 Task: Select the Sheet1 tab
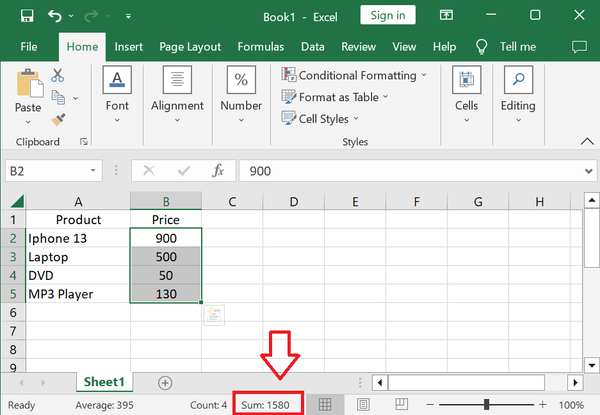click(x=104, y=382)
